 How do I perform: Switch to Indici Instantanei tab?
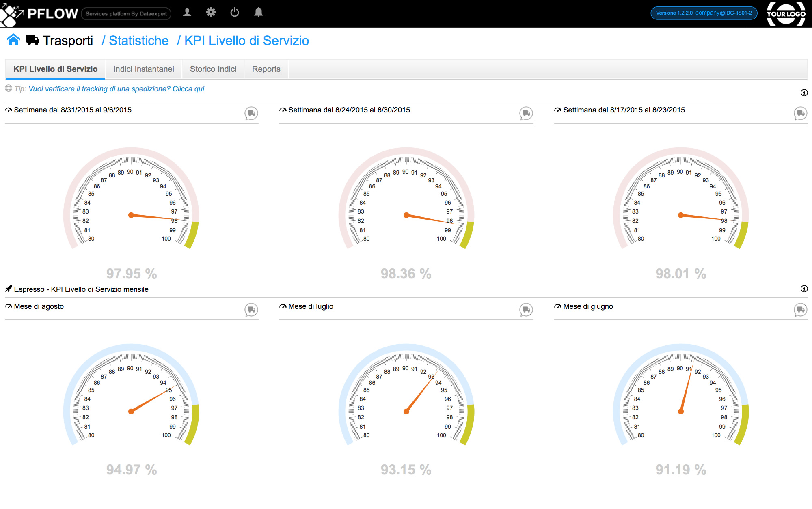click(x=143, y=69)
